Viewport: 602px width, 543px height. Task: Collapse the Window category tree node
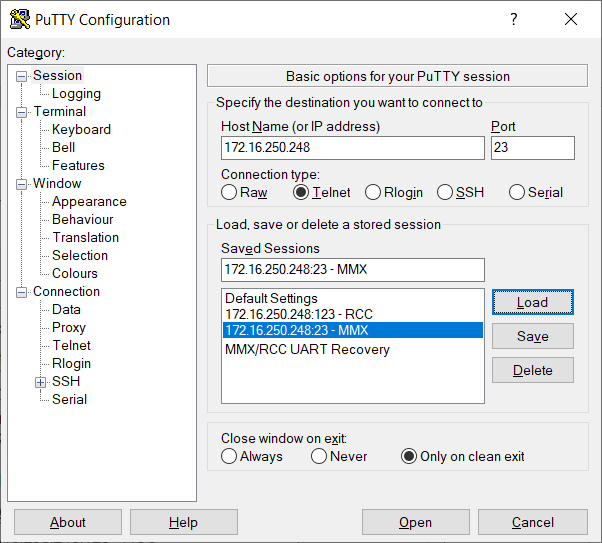click(22, 184)
